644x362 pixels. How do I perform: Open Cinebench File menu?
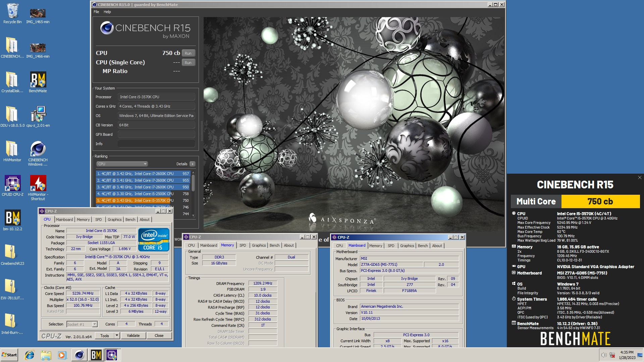click(x=96, y=12)
